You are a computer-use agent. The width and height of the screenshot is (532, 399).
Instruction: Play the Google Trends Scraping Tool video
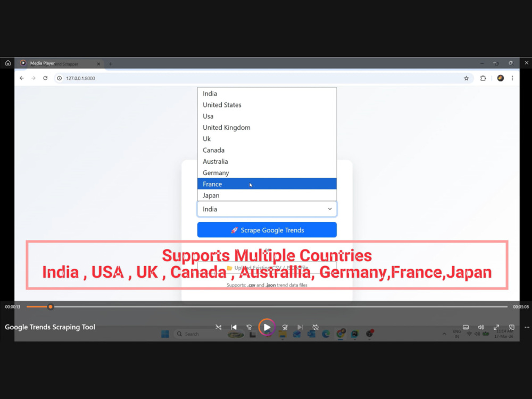coord(267,327)
